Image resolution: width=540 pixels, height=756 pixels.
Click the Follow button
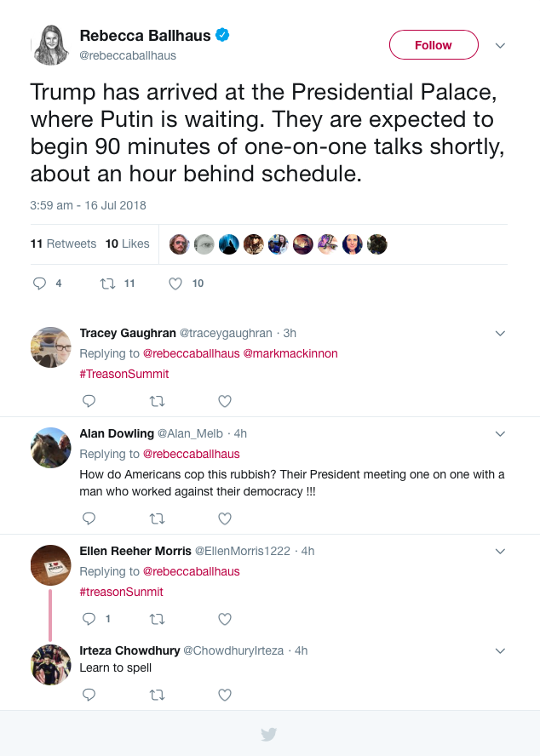[434, 44]
